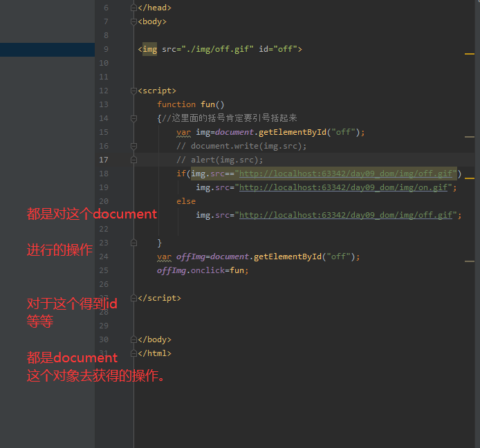Click the underlined var keyword on line 15
This screenshot has height=448, width=480.
tap(183, 132)
